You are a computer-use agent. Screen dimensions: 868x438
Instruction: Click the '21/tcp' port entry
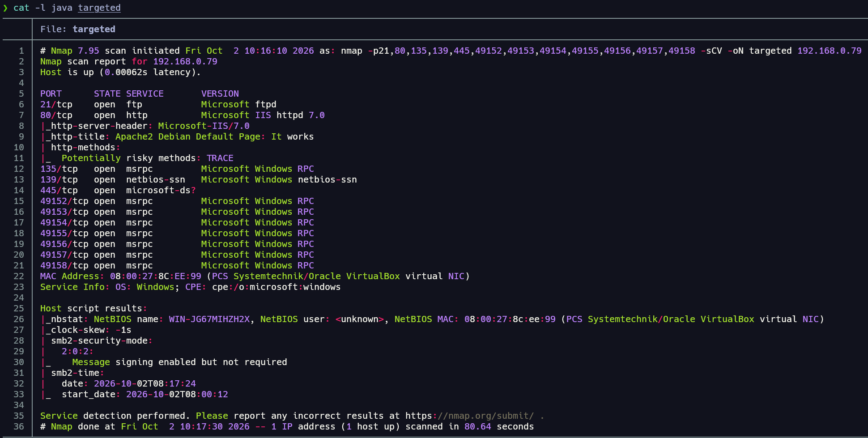coord(56,104)
